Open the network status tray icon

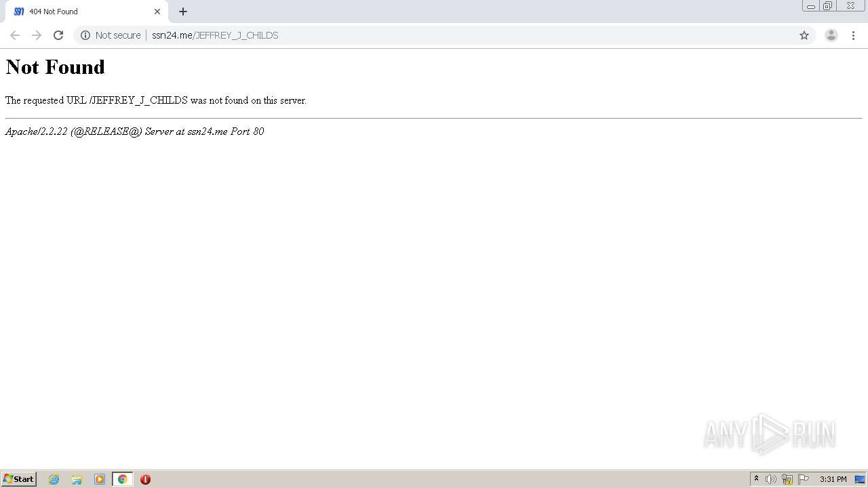787,479
